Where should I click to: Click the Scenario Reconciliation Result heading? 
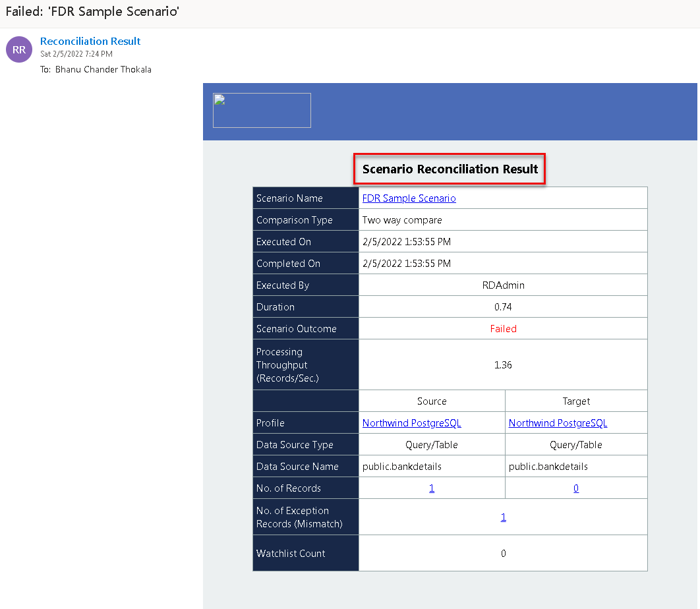tap(450, 169)
